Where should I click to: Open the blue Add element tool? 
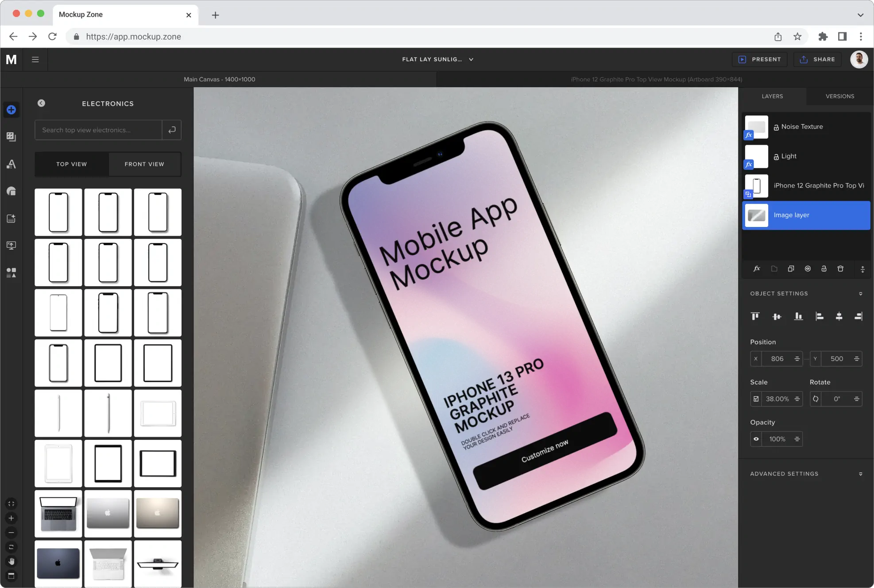point(11,110)
